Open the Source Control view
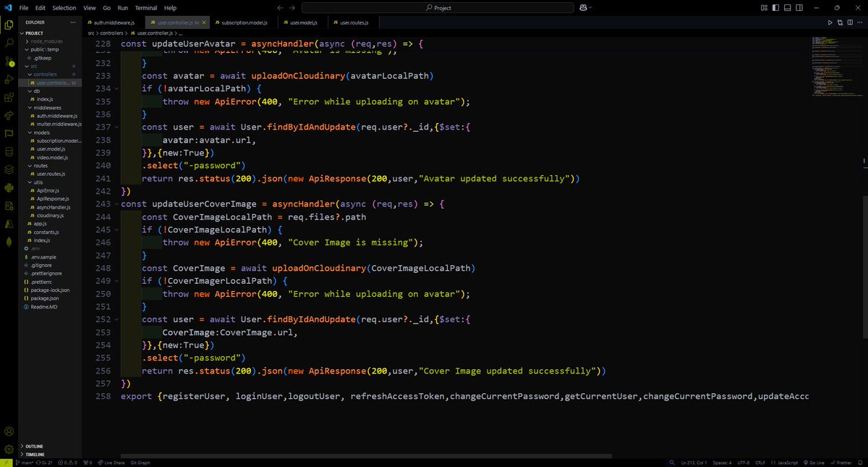The height and width of the screenshot is (467, 868). [x=9, y=61]
